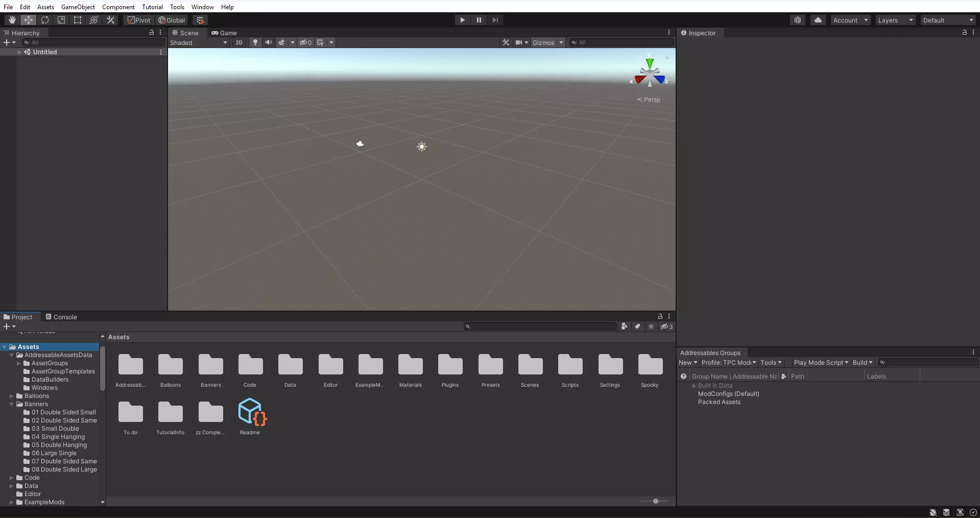Screen dimensions: 980x518
Task: Focus the Project panel search field
Action: (540, 326)
